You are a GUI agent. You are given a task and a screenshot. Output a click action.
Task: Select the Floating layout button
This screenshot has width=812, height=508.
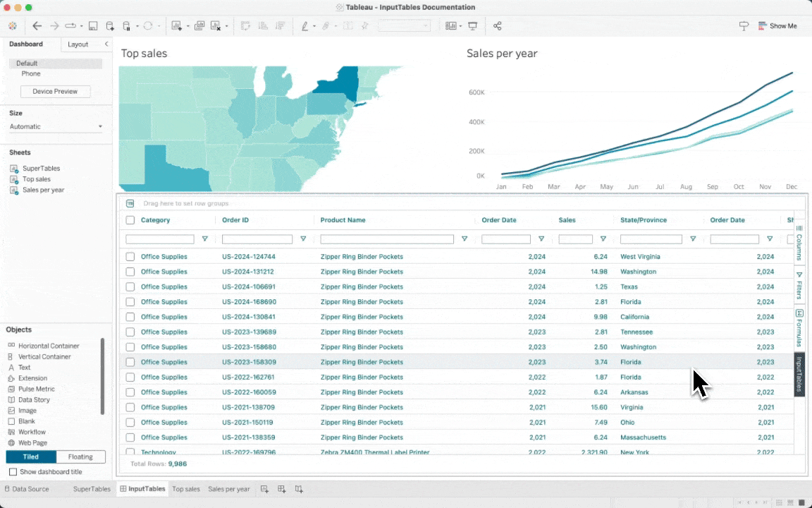point(80,456)
